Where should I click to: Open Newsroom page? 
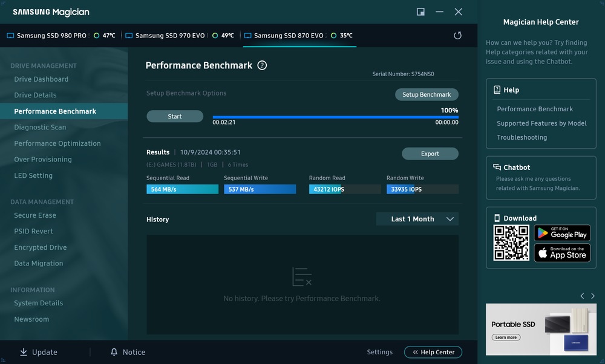coord(31,319)
